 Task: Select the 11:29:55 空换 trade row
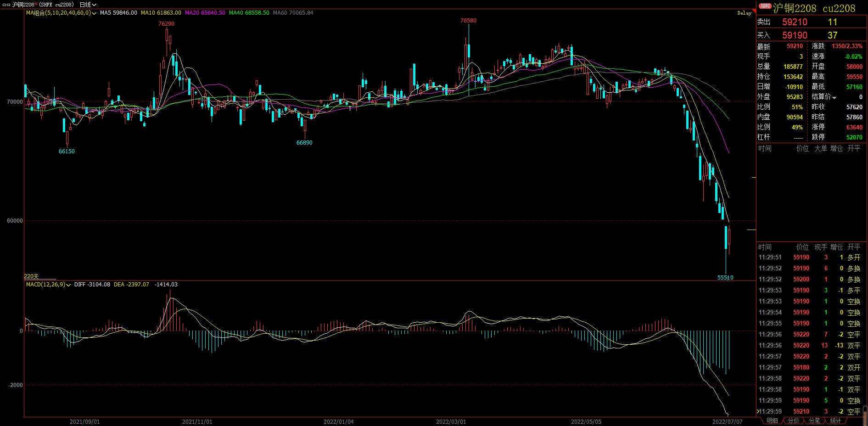click(x=810, y=324)
